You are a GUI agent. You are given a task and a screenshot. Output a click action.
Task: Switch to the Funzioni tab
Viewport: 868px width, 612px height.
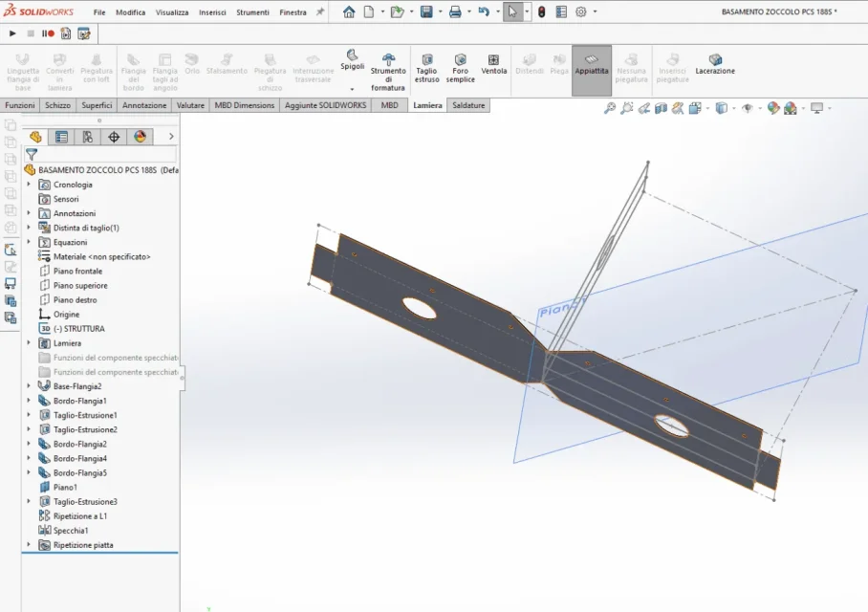pos(20,105)
